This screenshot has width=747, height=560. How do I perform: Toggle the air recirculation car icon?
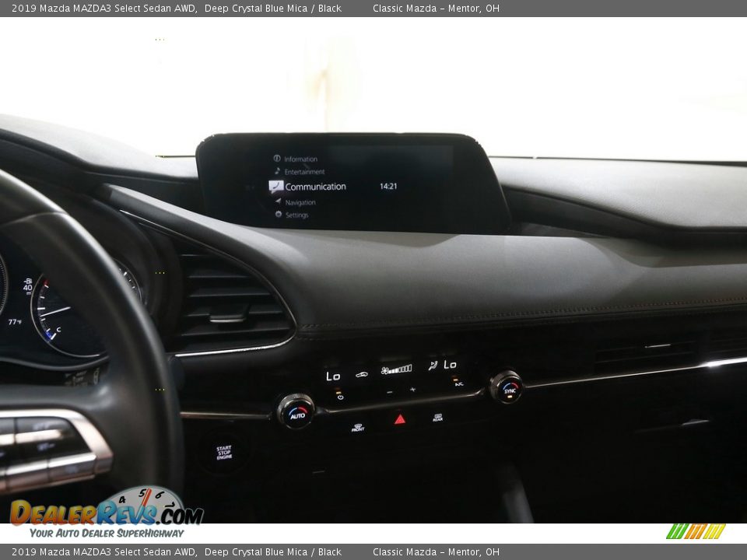point(362,374)
